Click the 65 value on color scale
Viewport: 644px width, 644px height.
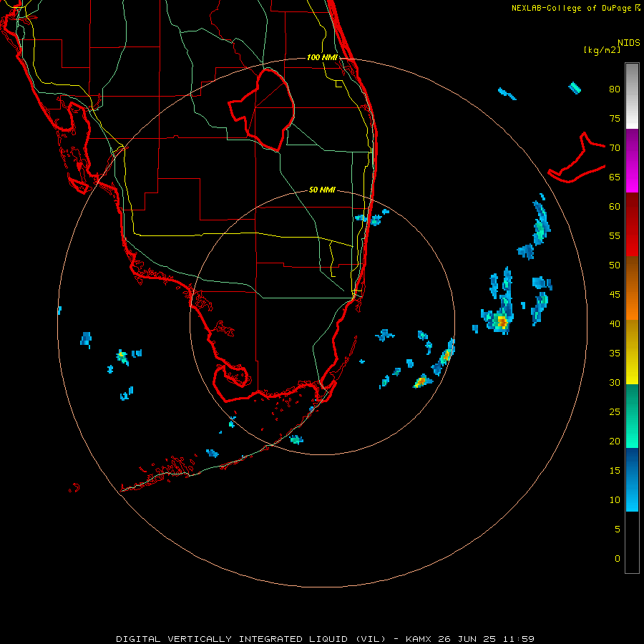coord(615,177)
